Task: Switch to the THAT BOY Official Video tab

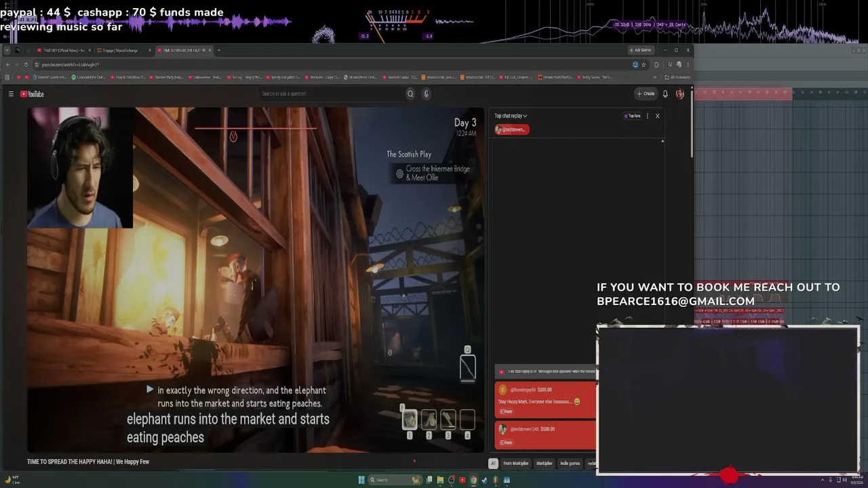Action: tap(64, 50)
